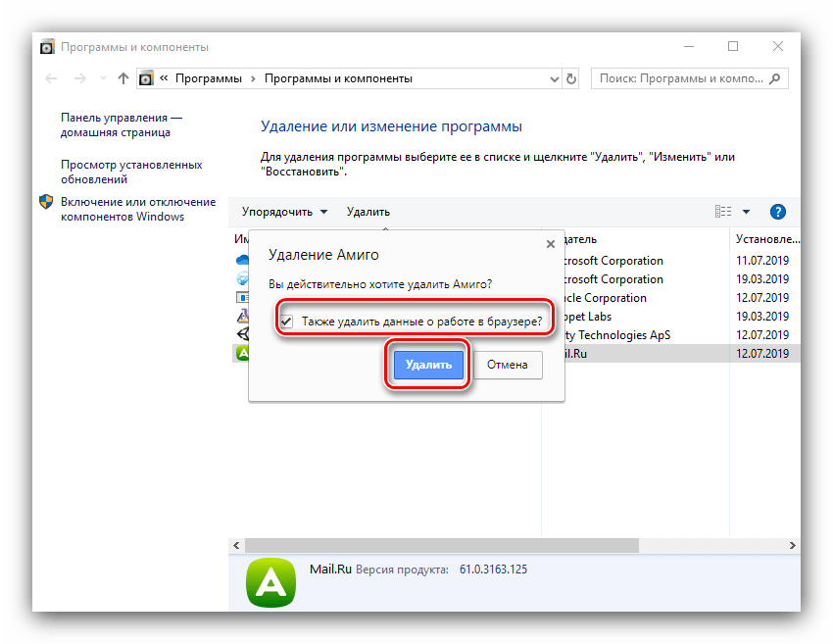
Task: Open help with the blue question mark icon
Action: [778, 212]
